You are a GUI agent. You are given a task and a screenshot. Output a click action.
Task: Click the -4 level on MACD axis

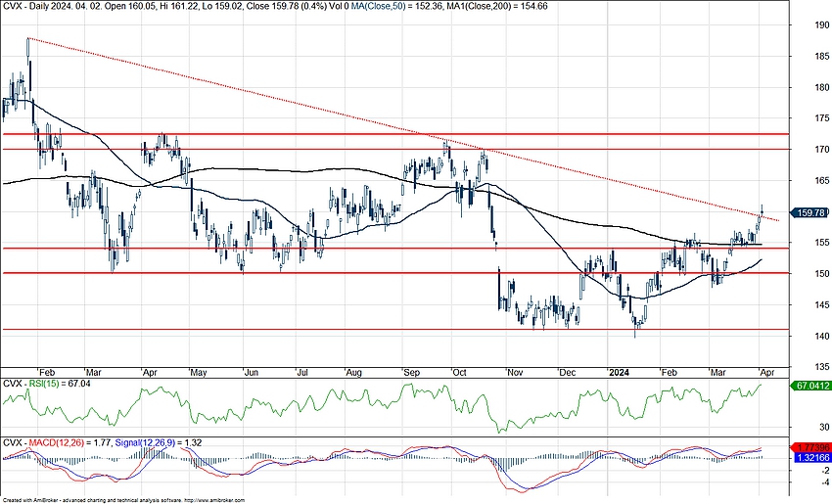pyautogui.click(x=825, y=482)
